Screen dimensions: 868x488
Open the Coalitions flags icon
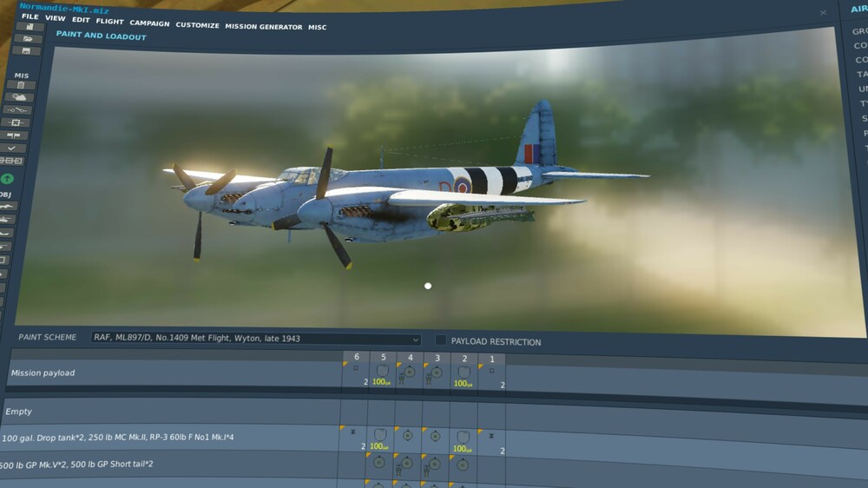[x=14, y=135]
